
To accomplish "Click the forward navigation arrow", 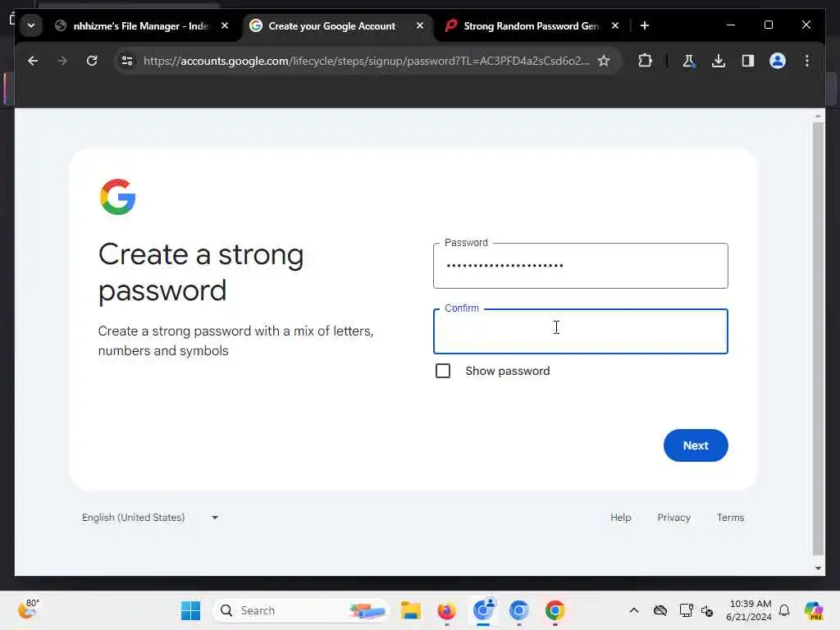I will (62, 61).
